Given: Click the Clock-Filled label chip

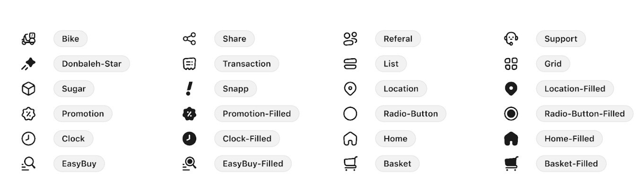Looking at the screenshot, I should tap(247, 139).
